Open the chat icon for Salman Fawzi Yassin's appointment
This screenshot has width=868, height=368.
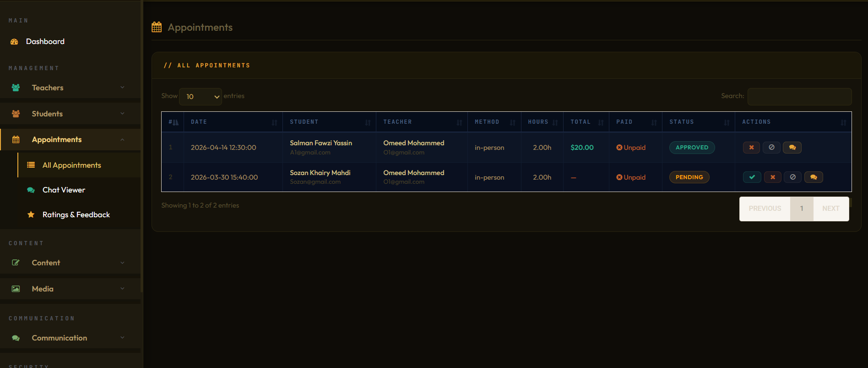(792, 148)
